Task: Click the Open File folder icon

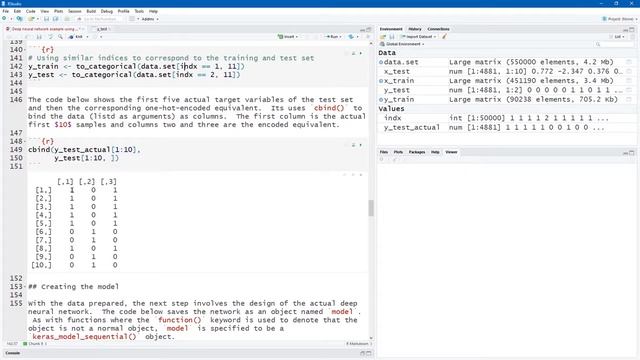Action: (31, 19)
